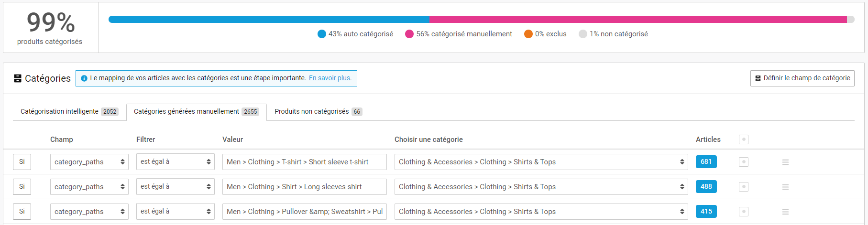Click the 681 articles count badge
The image size is (868, 225).
point(706,162)
